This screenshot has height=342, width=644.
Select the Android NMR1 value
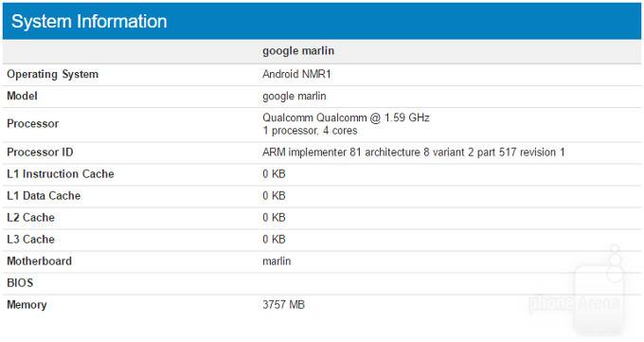296,74
